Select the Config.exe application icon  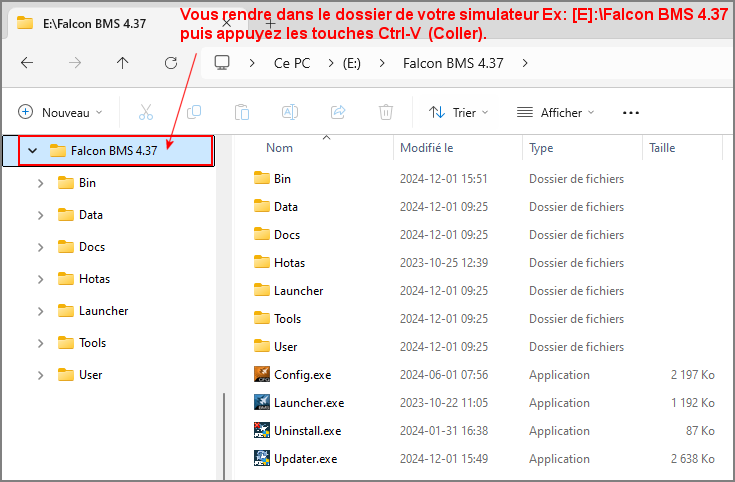[x=262, y=374]
